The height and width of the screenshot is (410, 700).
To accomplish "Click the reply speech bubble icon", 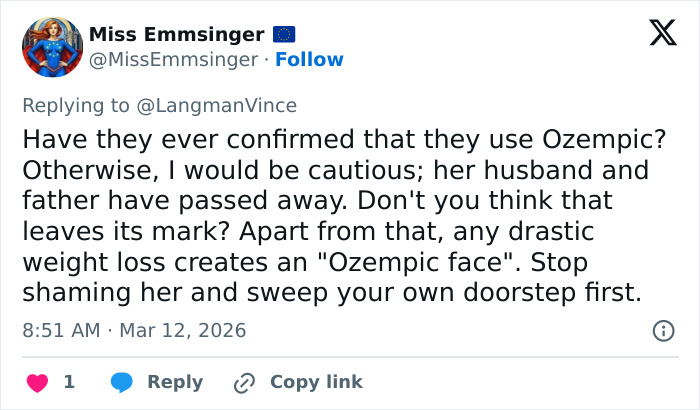I will click(122, 382).
